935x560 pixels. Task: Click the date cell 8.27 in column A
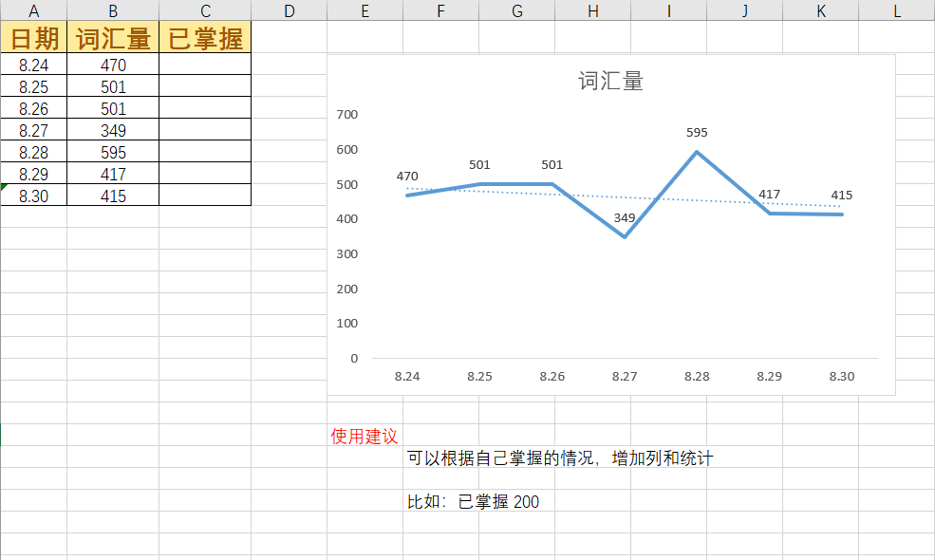(x=33, y=131)
